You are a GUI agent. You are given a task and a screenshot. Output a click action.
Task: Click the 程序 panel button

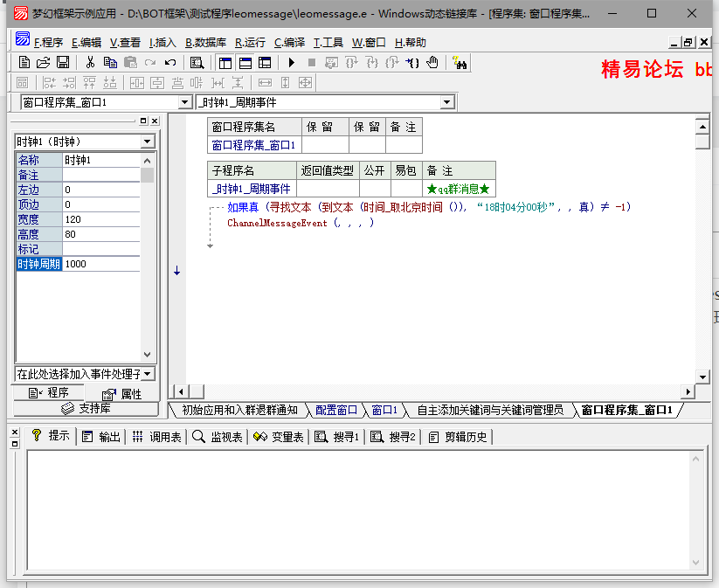pos(49,393)
